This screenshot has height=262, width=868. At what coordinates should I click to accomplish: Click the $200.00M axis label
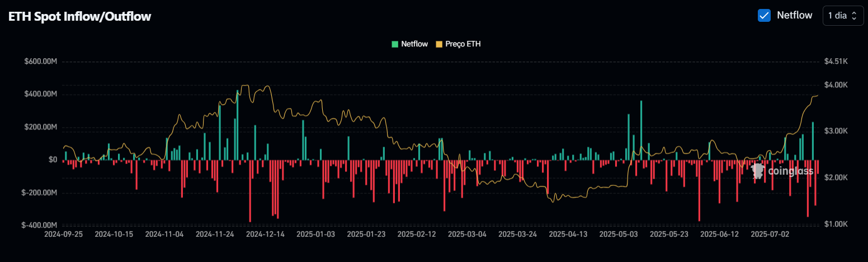[x=41, y=127]
